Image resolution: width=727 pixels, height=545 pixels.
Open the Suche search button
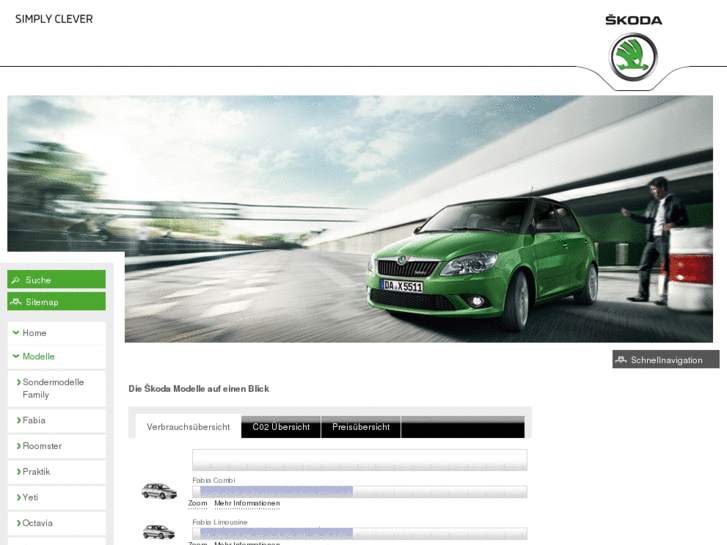pos(57,280)
